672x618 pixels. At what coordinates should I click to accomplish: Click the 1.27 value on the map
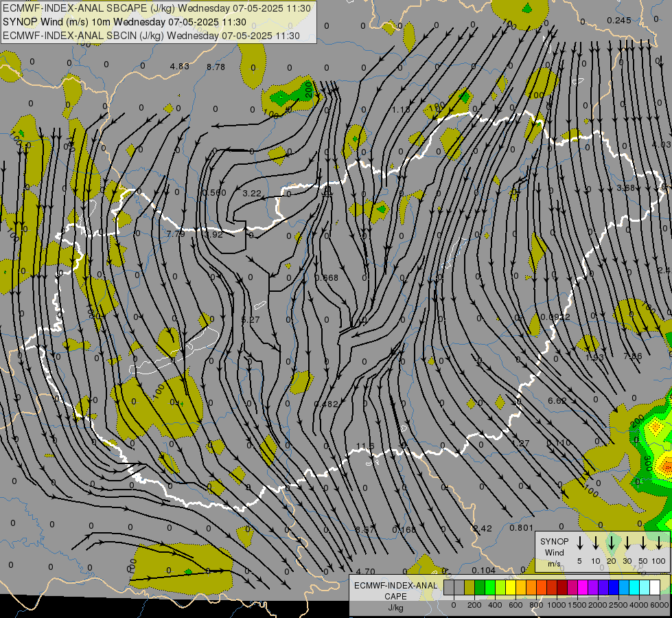click(521, 444)
